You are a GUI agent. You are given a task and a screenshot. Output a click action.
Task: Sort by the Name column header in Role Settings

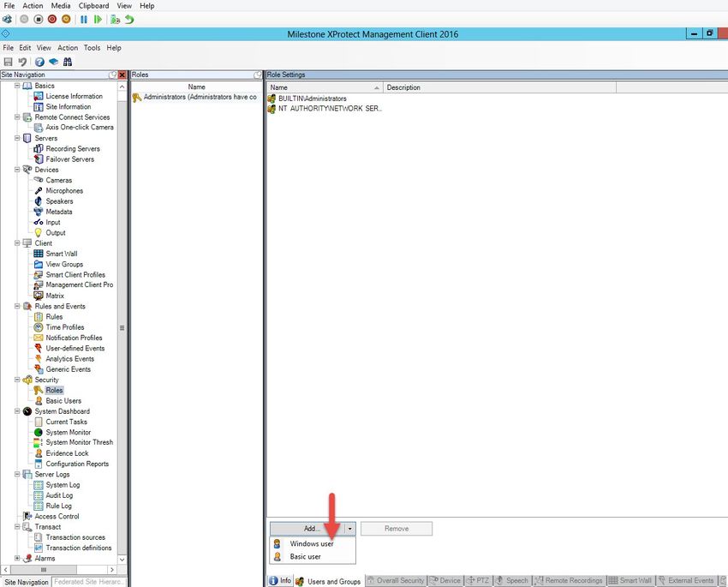click(x=325, y=87)
